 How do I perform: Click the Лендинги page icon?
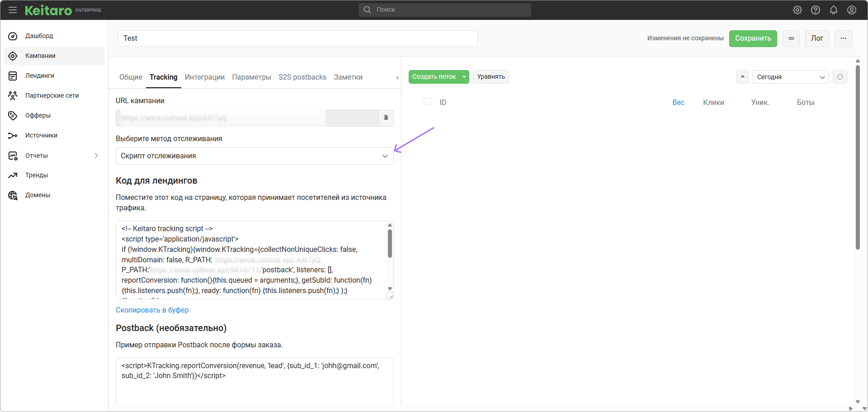click(13, 76)
